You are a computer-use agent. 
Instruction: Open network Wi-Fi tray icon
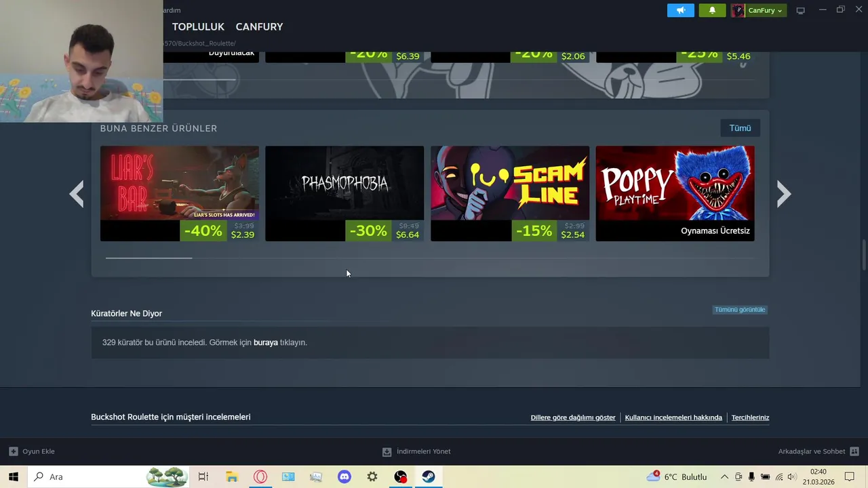click(779, 476)
